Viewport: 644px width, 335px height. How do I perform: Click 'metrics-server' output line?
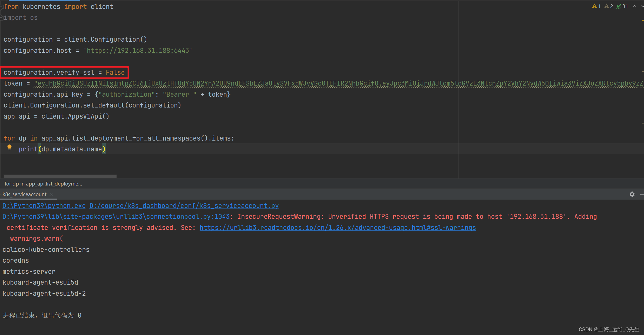tap(29, 272)
